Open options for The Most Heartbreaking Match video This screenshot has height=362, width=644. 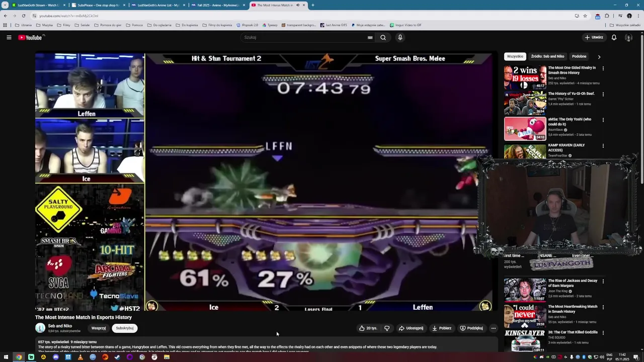click(x=603, y=307)
